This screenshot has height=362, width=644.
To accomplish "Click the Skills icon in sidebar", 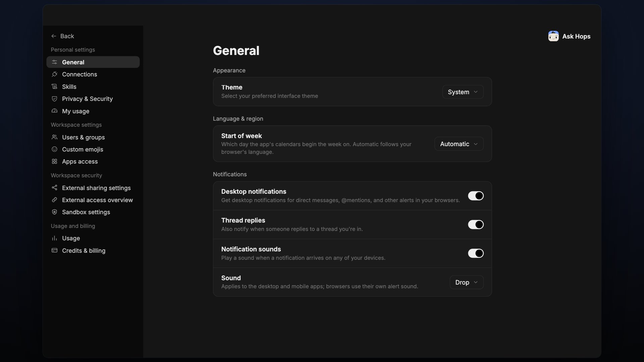I will (54, 86).
